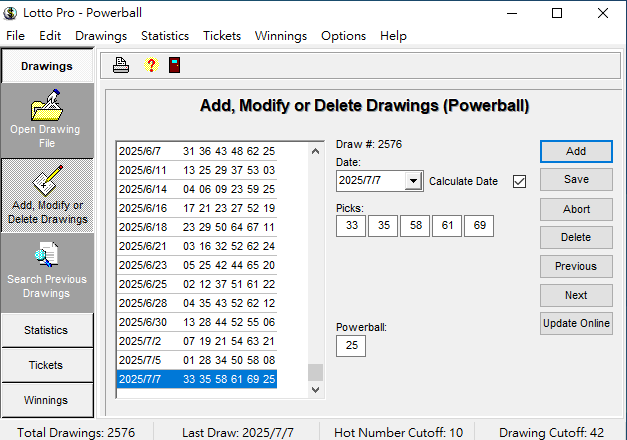Select the Drawings sidebar tab
This screenshot has height=440, width=627.
pyautogui.click(x=47, y=66)
